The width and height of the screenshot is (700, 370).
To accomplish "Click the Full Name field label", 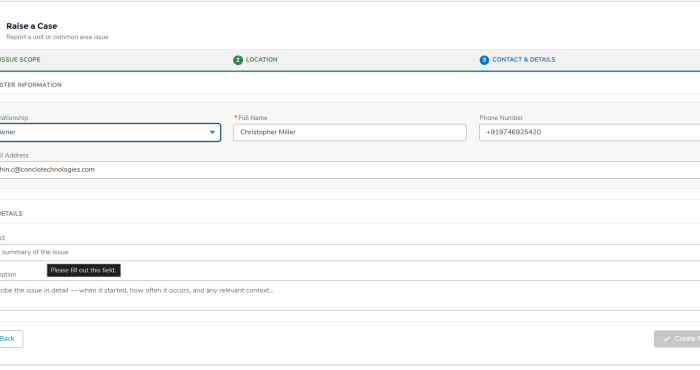I will pyautogui.click(x=252, y=118).
